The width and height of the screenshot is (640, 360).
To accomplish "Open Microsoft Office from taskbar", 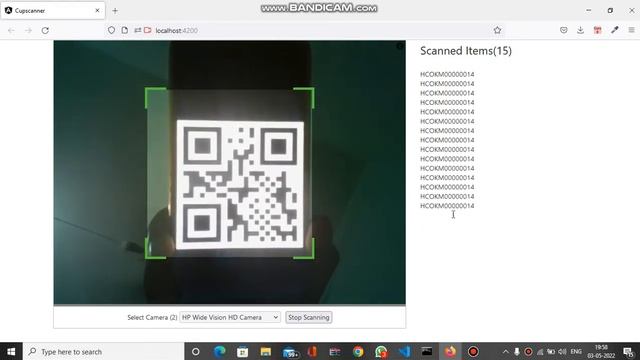I will (312, 351).
